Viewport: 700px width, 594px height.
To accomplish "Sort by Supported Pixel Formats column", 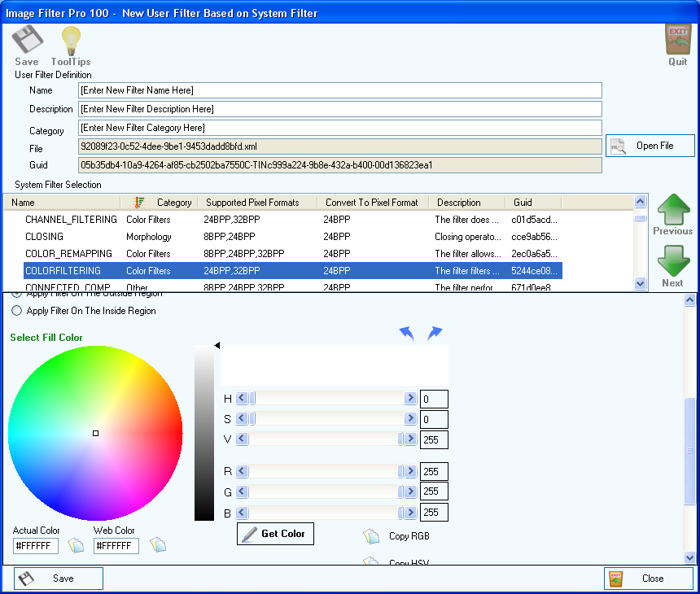I will 257,203.
